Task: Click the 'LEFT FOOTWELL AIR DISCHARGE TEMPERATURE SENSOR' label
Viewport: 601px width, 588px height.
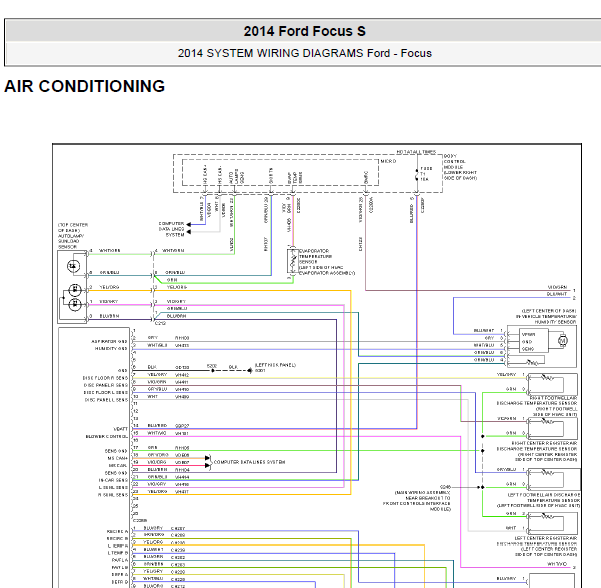Action: tap(539, 500)
